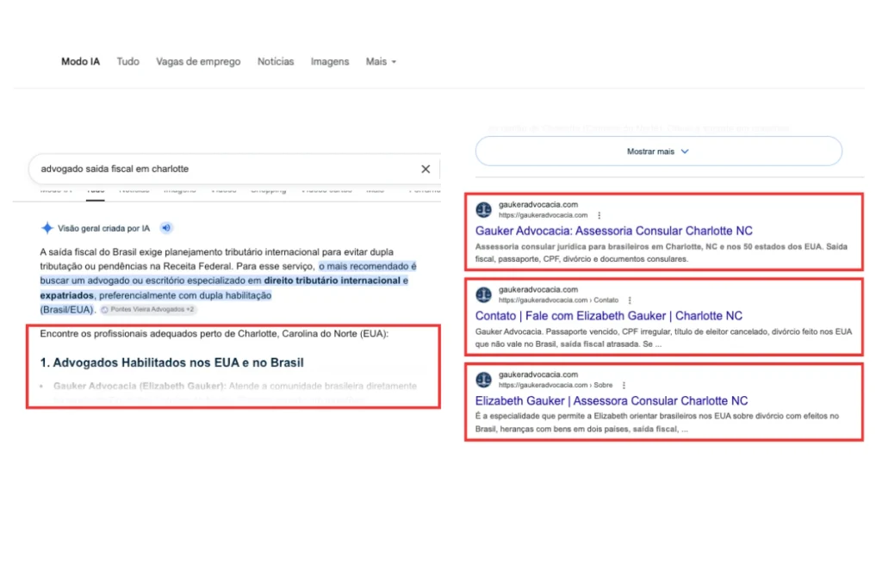
Task: Click the favicon of the first gaukeradvocacia.com result
Action: coord(484,210)
